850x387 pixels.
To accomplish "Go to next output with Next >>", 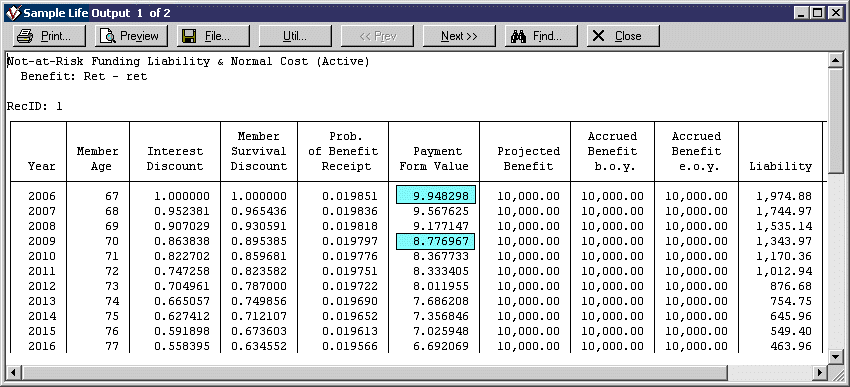I will (x=459, y=36).
